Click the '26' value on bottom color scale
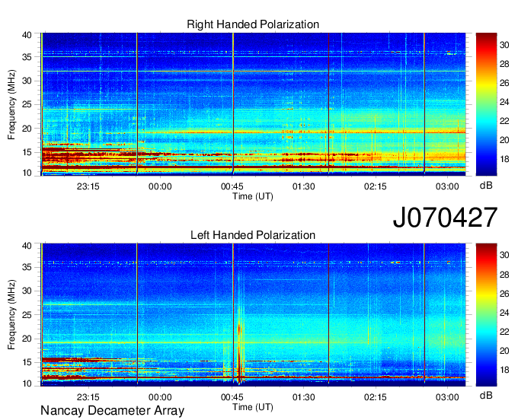Image resolution: width=518 pixels, height=420 pixels. (x=504, y=294)
